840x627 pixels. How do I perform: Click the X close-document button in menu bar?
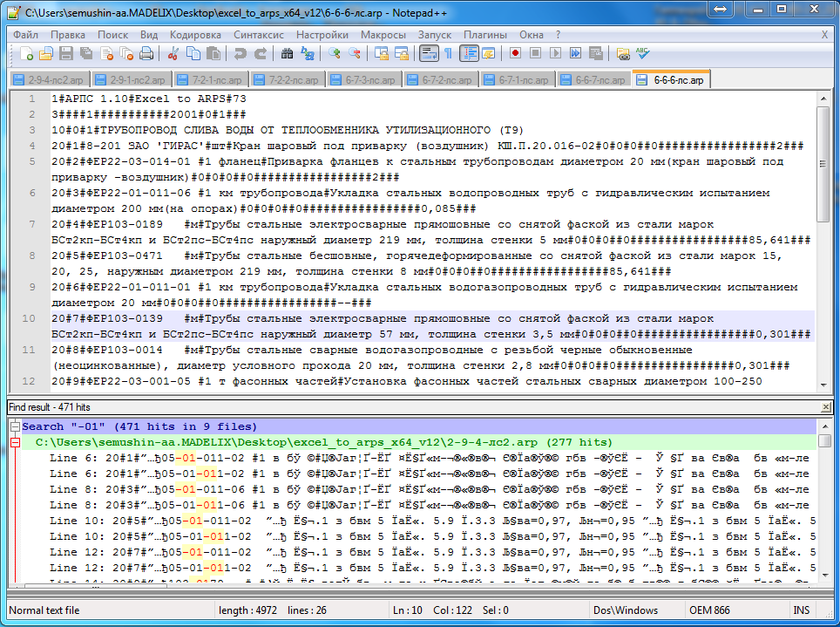pyautogui.click(x=824, y=35)
